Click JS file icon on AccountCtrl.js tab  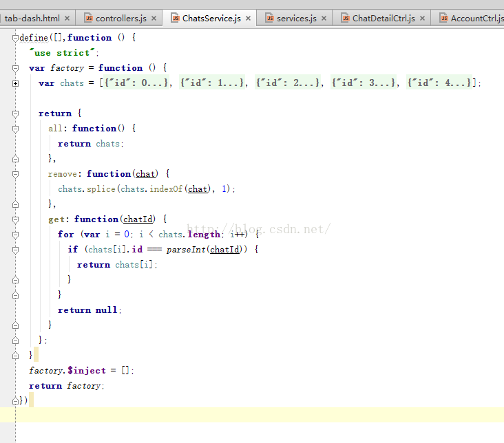(443, 18)
